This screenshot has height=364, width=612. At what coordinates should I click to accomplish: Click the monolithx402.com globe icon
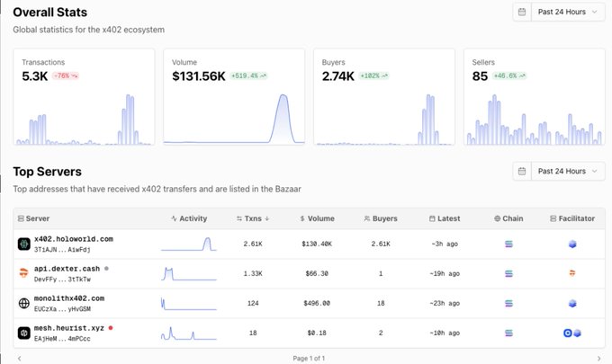[24, 303]
